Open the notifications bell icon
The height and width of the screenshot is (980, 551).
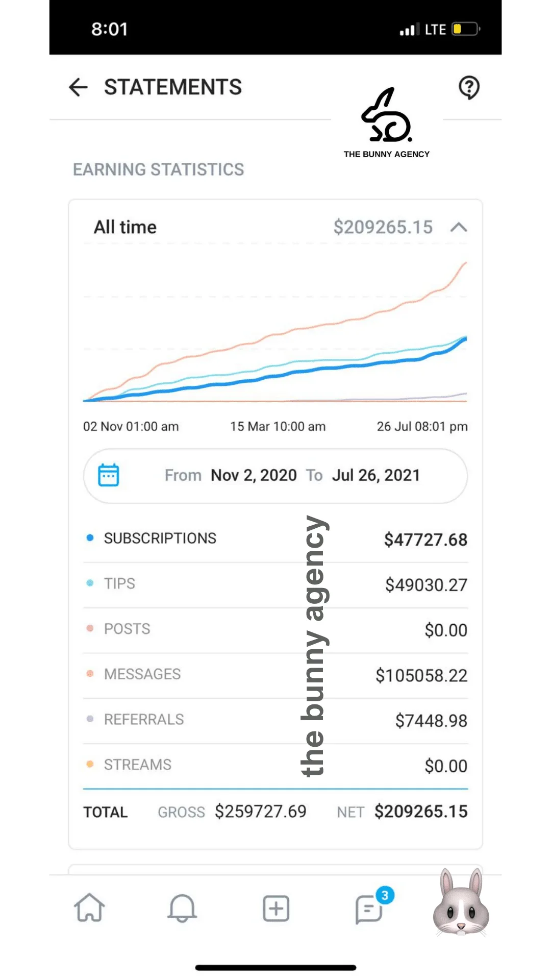pyautogui.click(x=183, y=909)
